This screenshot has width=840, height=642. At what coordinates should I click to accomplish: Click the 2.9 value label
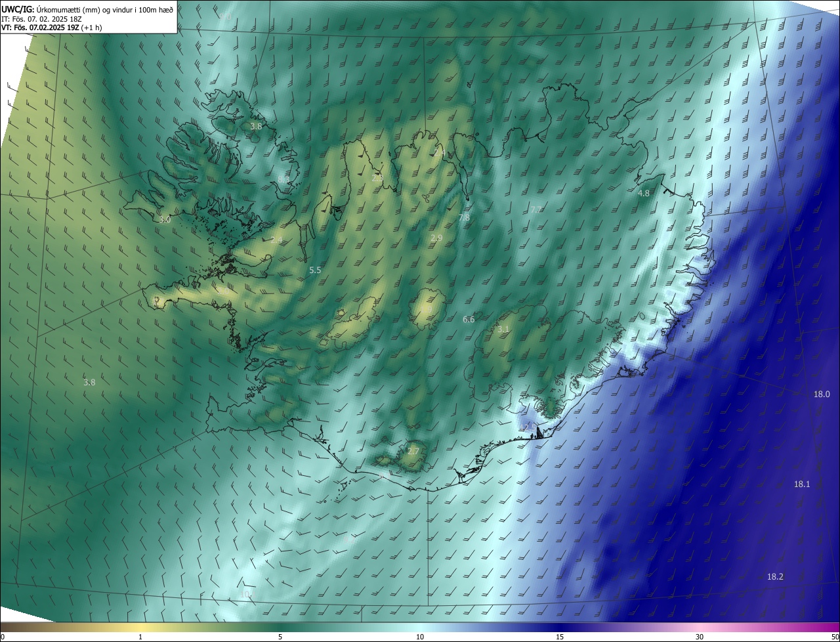tap(436, 238)
